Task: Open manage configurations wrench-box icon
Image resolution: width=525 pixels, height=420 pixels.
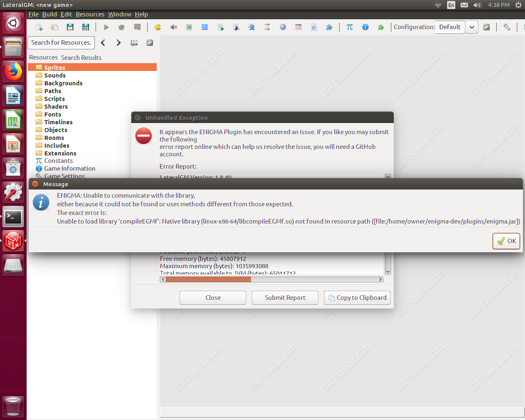Action: 487,27
